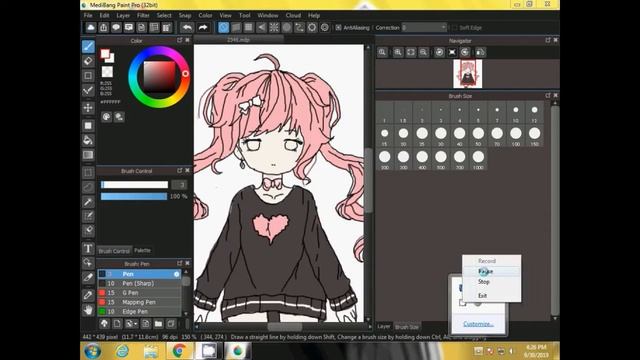Select the G Pen brush

pyautogui.click(x=139, y=293)
